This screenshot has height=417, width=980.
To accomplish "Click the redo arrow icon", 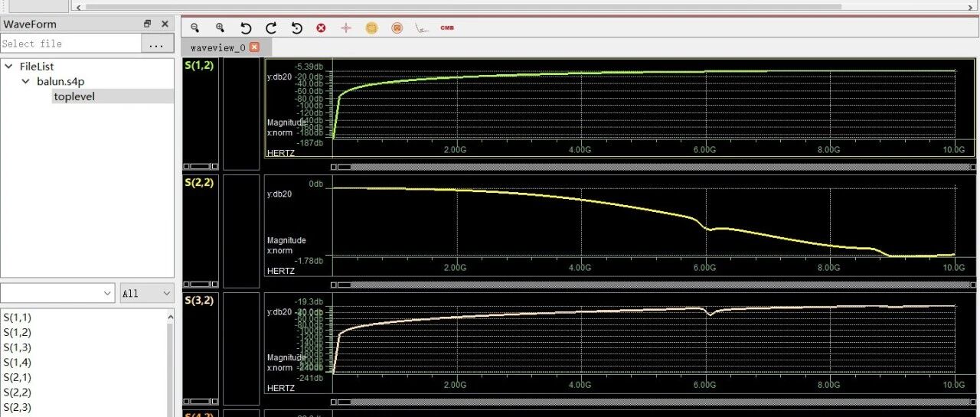I will 271,28.
